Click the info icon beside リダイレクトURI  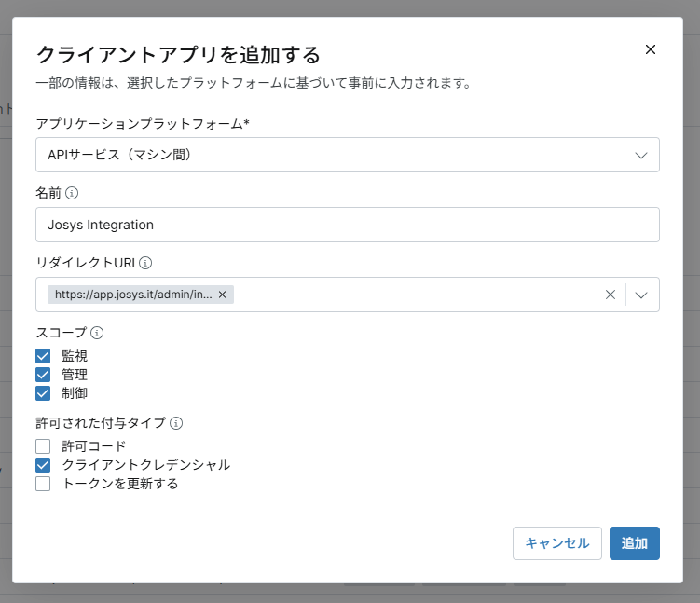click(145, 263)
